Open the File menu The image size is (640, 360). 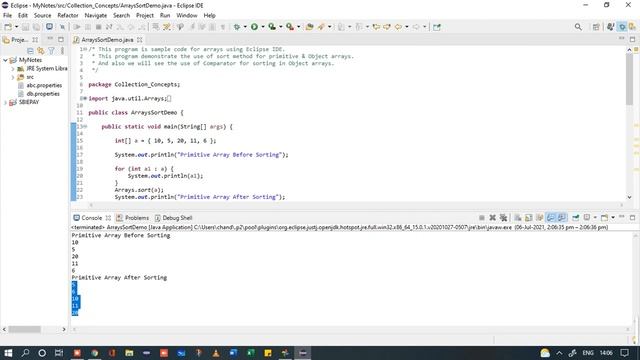(x=7, y=16)
